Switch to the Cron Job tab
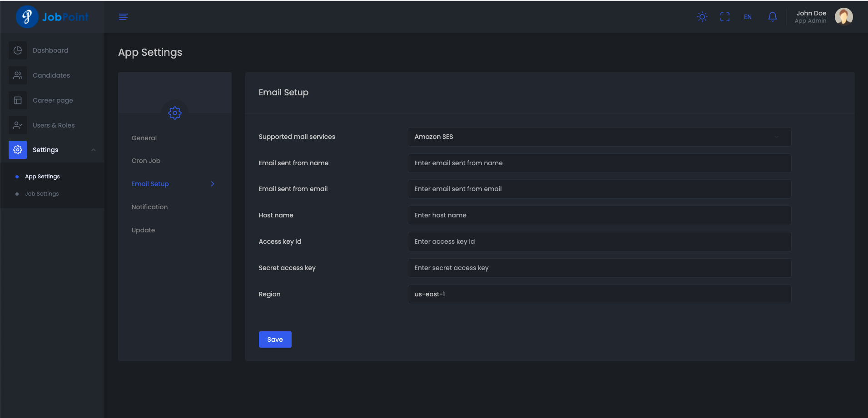This screenshot has height=418, width=868. pos(146,161)
